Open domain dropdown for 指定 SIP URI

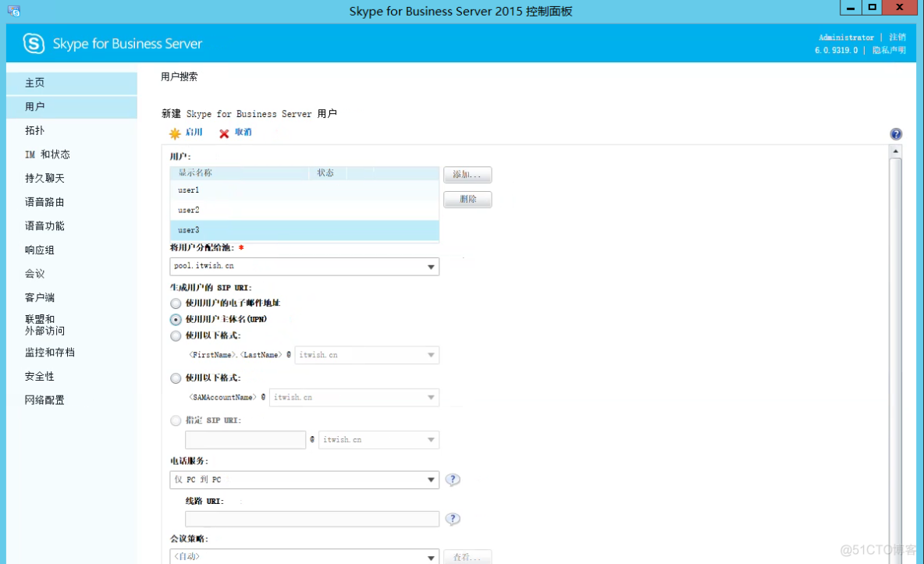tap(378, 440)
